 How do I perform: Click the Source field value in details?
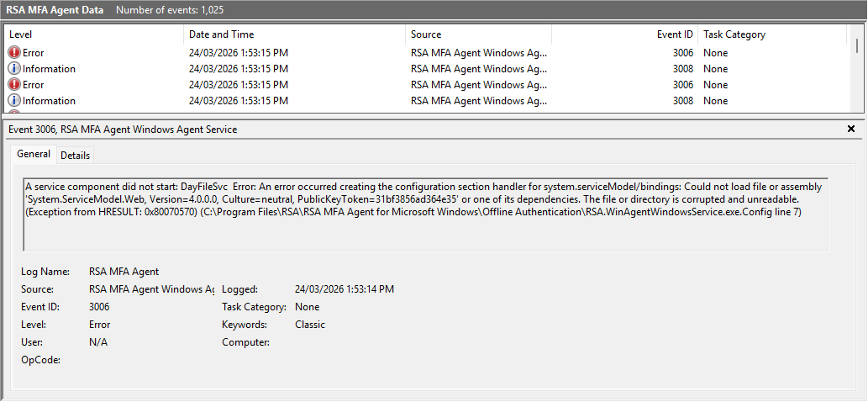click(x=152, y=289)
